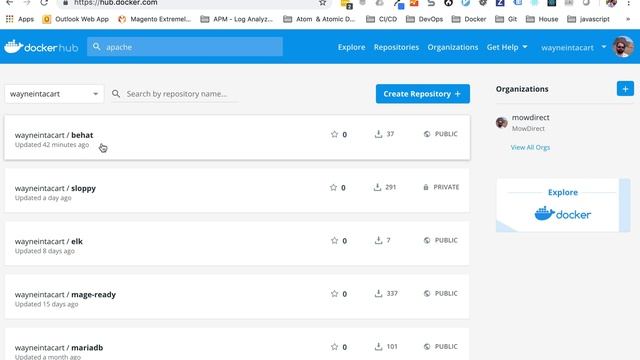Expand the Get Help menu

(507, 47)
